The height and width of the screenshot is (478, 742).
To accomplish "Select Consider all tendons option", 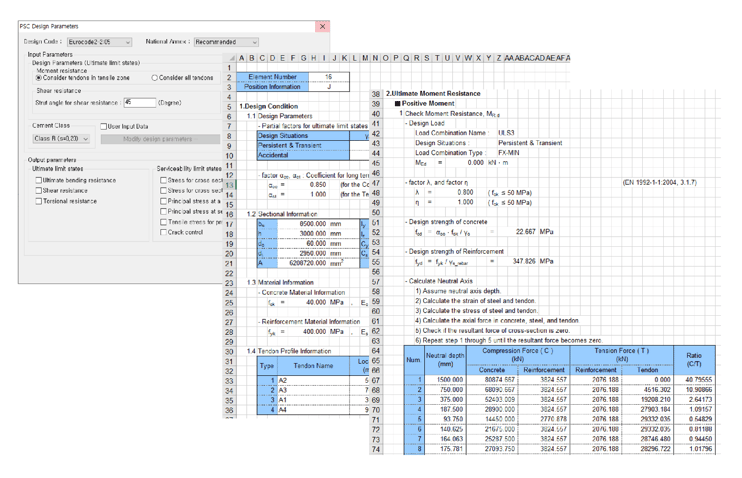I will tap(156, 77).
